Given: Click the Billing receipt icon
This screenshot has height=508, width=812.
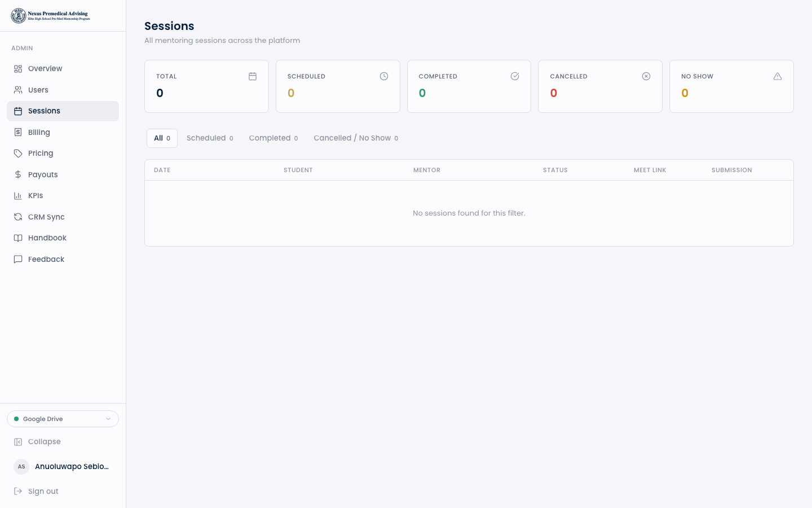Looking at the screenshot, I should [18, 132].
